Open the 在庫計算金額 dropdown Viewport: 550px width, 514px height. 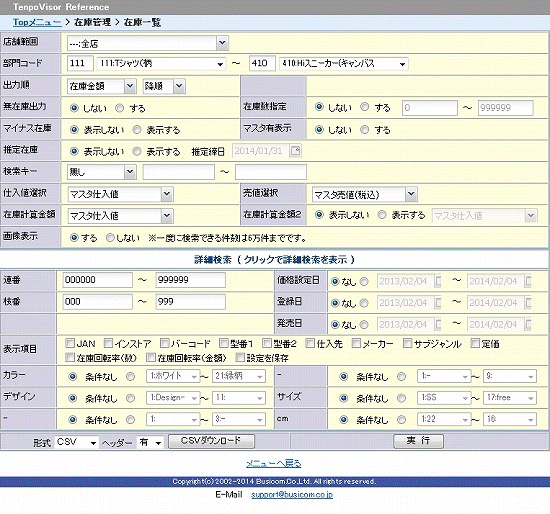tap(120, 216)
